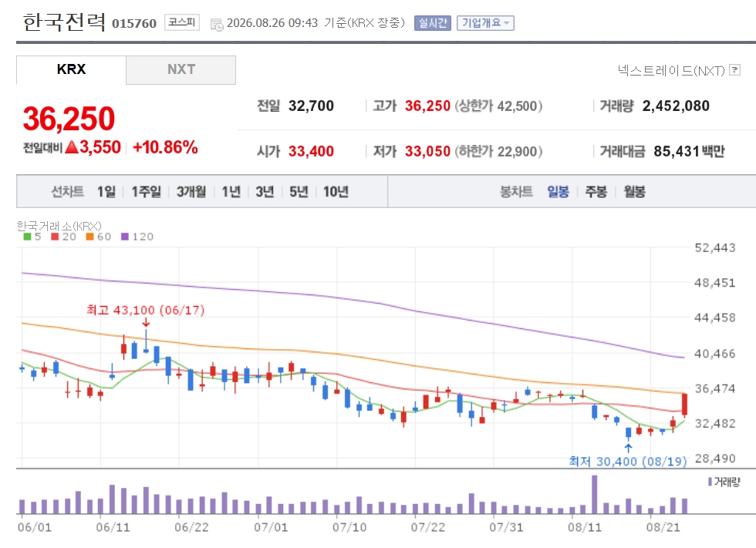
Task: Select the 1주일 line chart period
Action: (147, 192)
